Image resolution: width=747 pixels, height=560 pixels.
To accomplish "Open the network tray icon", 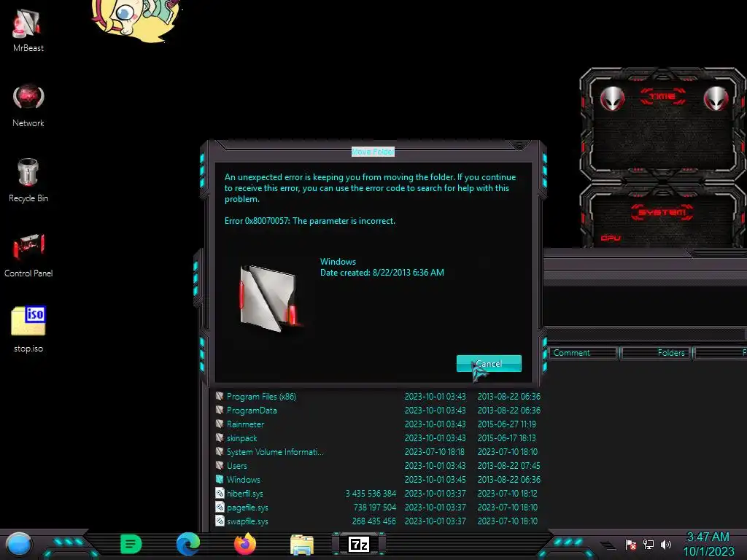I will tap(649, 545).
